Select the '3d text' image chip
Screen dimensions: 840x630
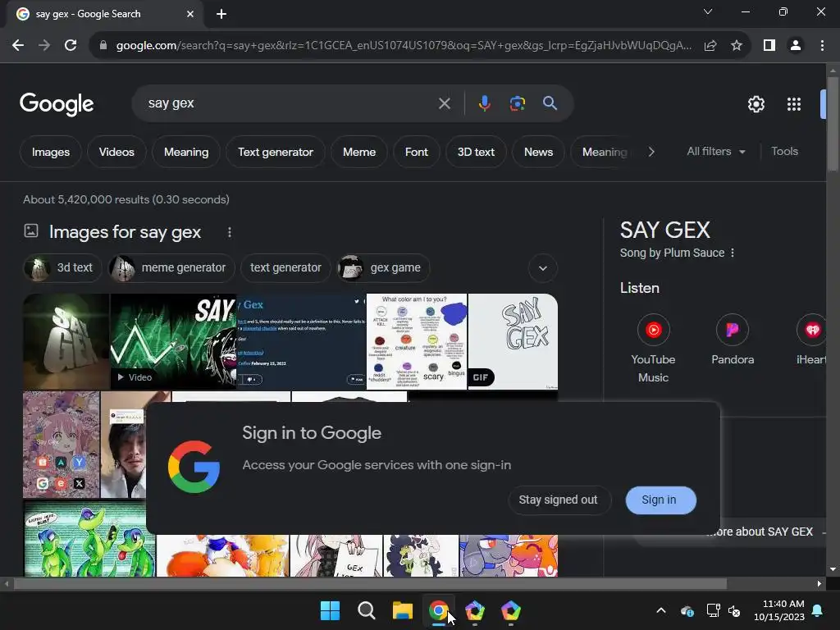pos(62,268)
